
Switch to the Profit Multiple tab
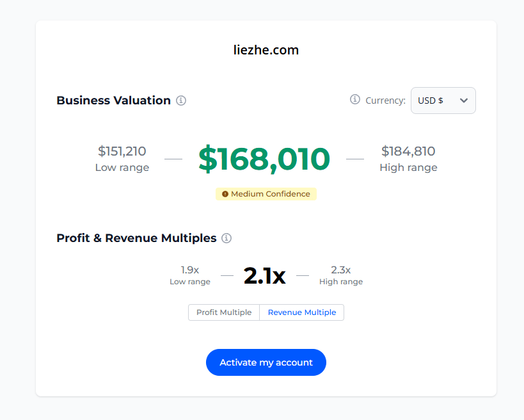(x=224, y=312)
